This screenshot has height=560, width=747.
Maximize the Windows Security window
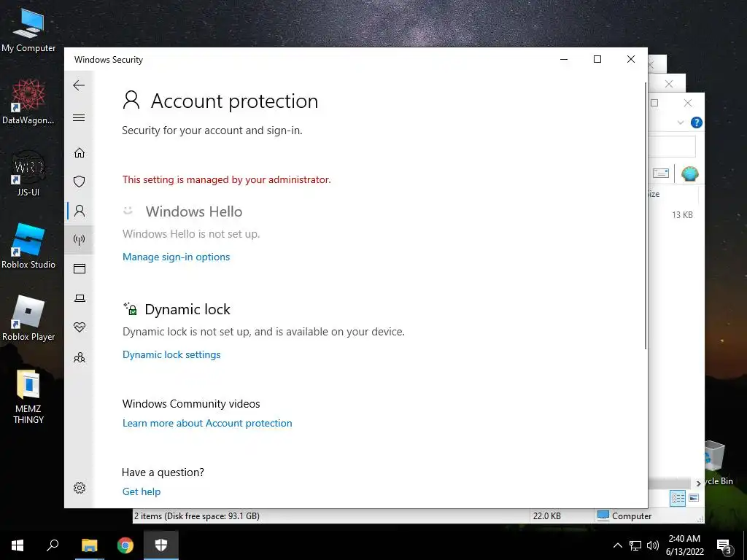tap(597, 59)
